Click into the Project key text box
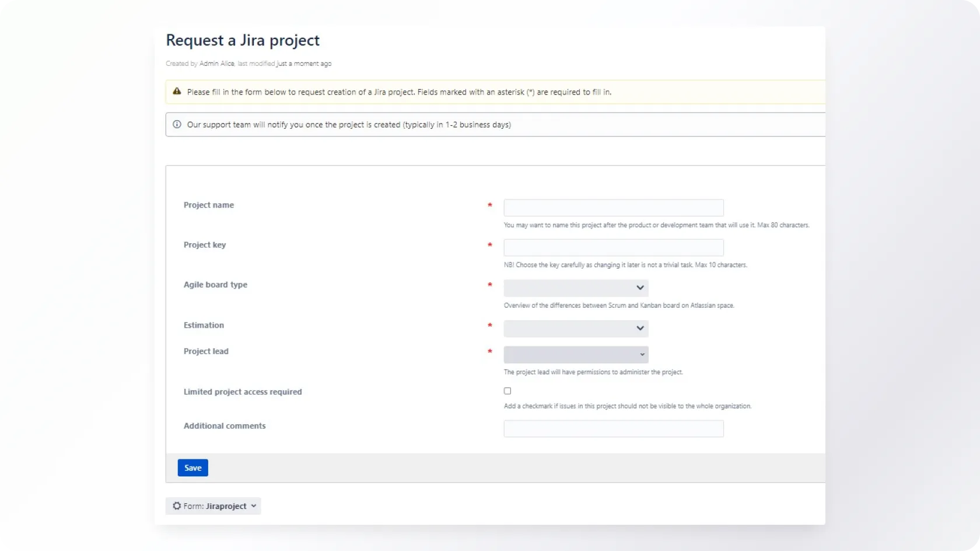This screenshot has width=980, height=551. click(x=614, y=248)
